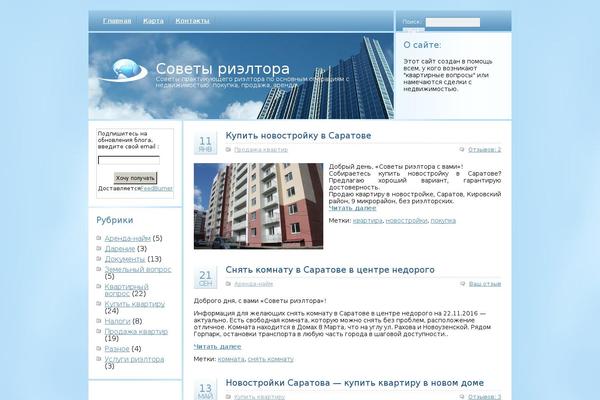600x400 pixels.
Task: Open the Земельный вопрос category
Action: click(138, 269)
